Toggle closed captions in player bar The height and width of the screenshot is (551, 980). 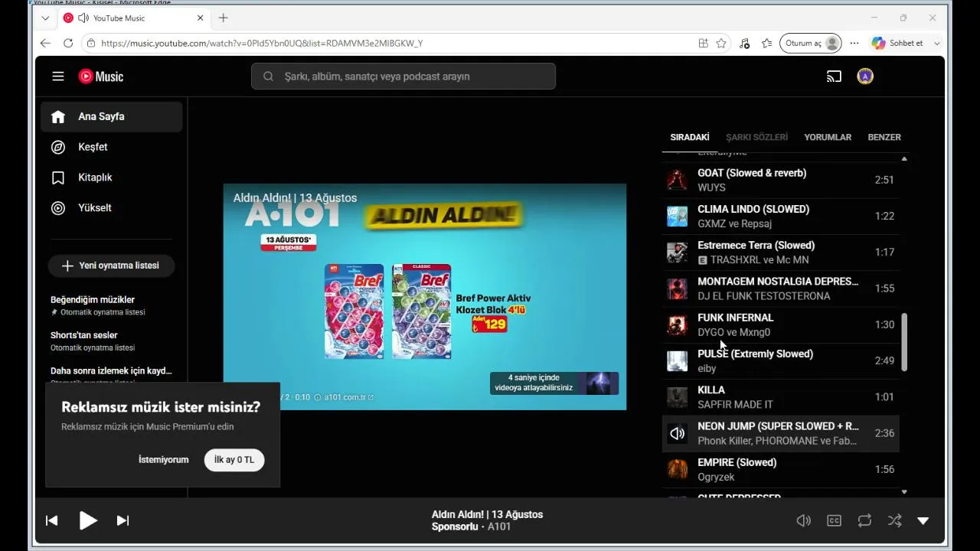pyautogui.click(x=834, y=520)
